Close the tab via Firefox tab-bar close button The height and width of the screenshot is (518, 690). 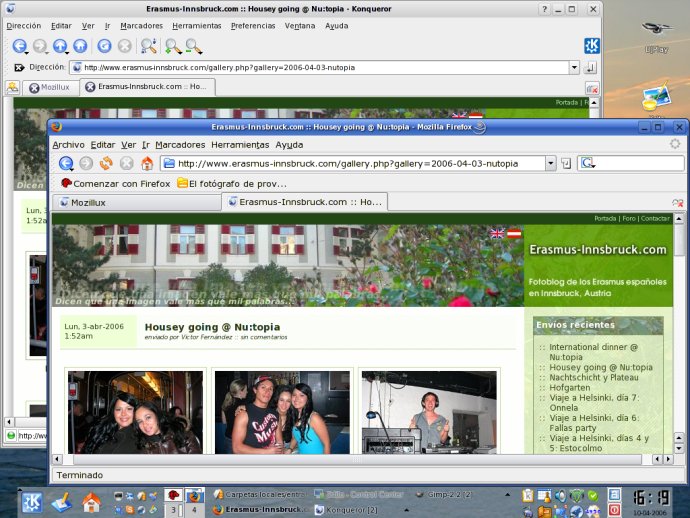pos(677,202)
